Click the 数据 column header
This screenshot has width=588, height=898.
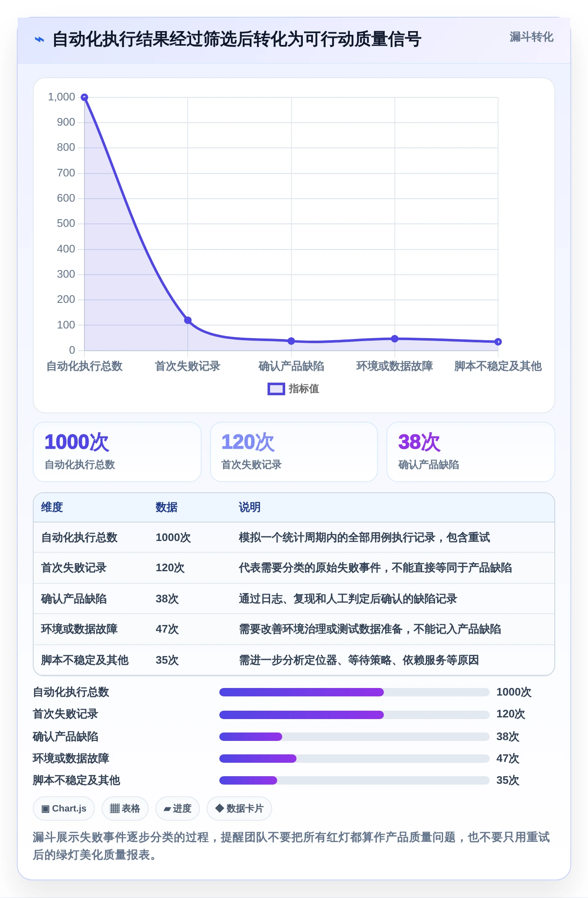coord(166,507)
